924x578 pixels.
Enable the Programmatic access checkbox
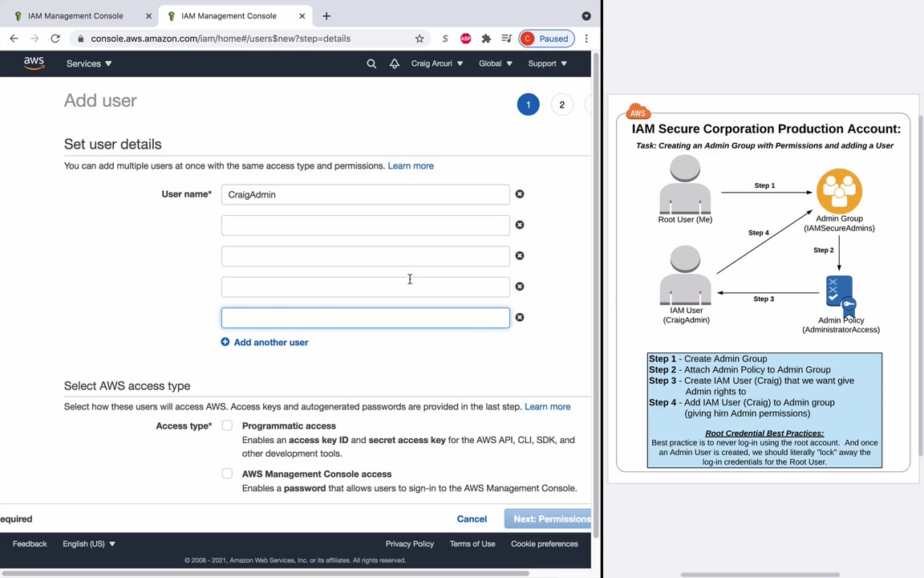click(227, 425)
